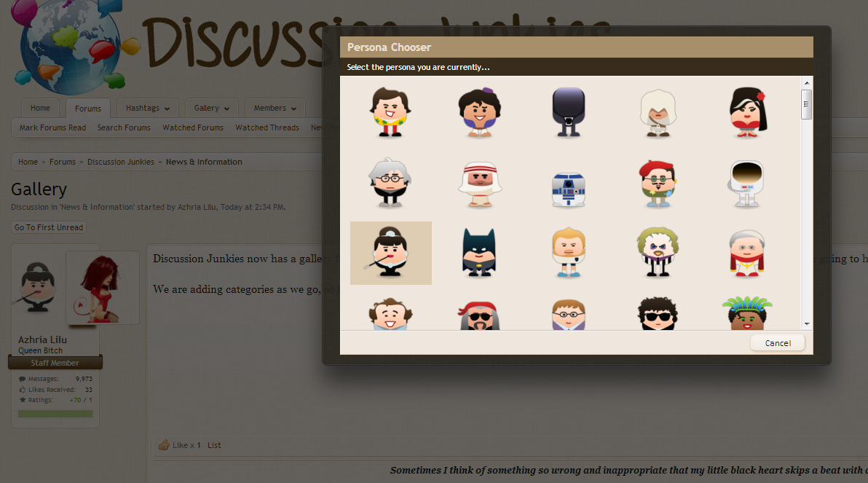
Task: Open Azhria Lilu link in started-by line
Action: [197, 207]
